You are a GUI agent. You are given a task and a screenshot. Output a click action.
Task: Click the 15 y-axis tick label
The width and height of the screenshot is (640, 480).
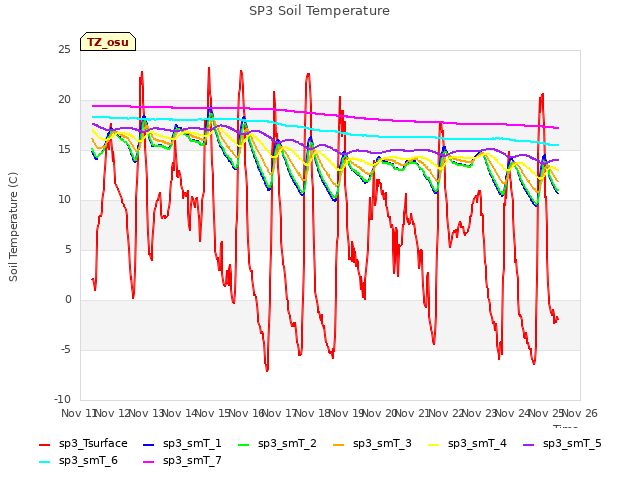(64, 150)
